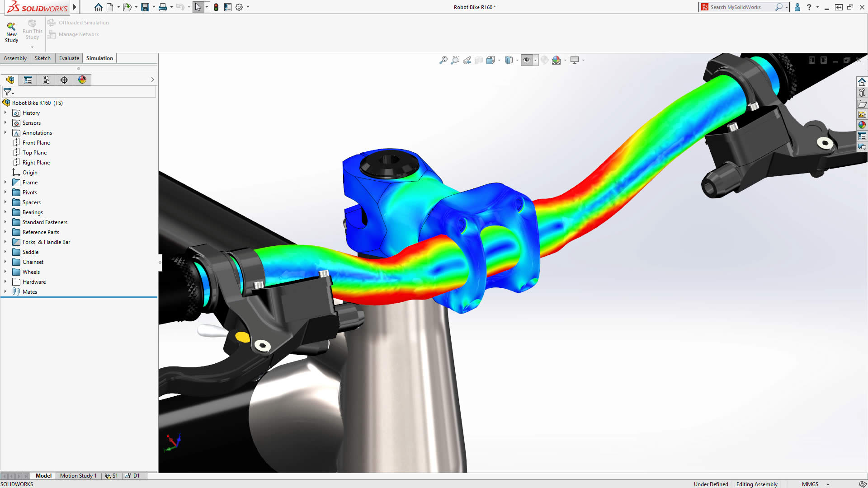Select the Assembly tab in ribbon
The image size is (868, 488).
pos(15,58)
